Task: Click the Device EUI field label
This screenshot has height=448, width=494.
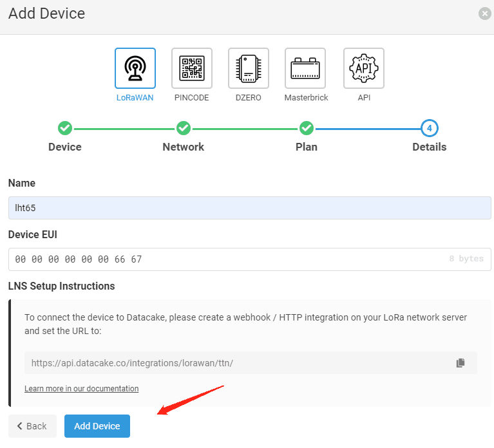Action: point(33,234)
